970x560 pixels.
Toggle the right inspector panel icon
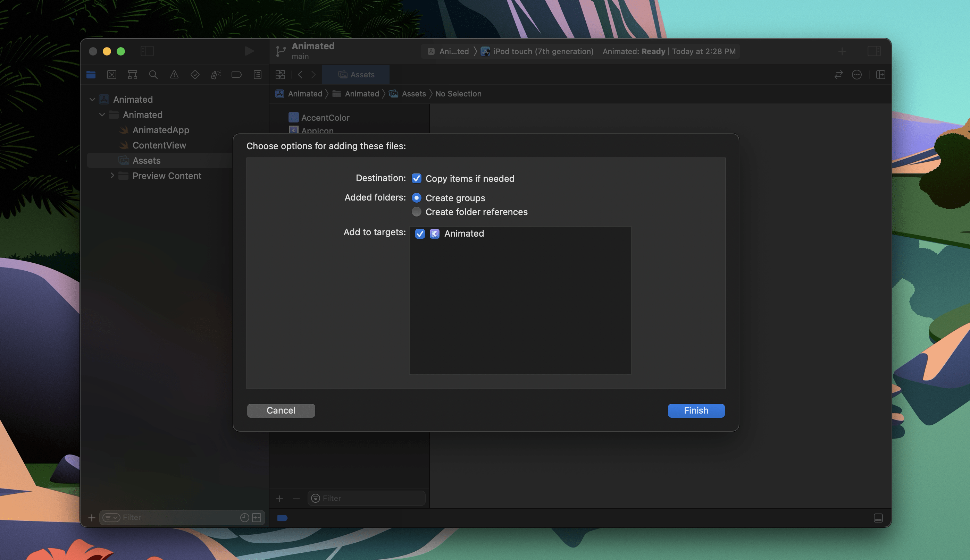(x=874, y=51)
